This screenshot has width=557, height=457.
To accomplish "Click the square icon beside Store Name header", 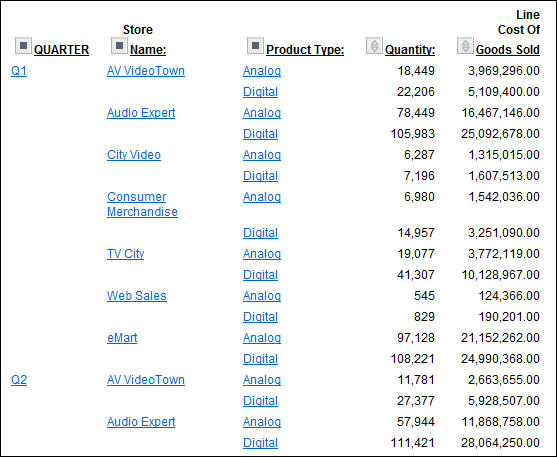I will pos(119,45).
